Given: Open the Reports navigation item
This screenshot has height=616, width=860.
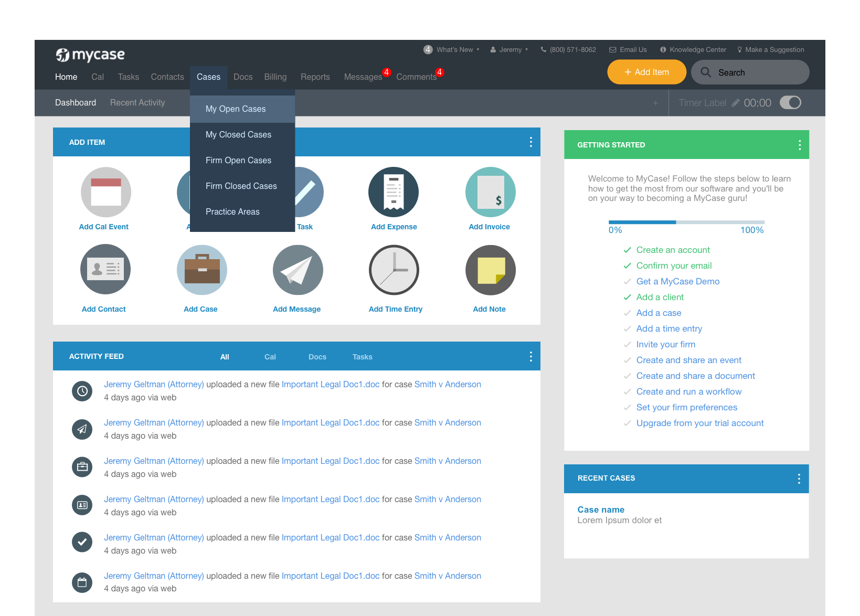Looking at the screenshot, I should coord(315,77).
